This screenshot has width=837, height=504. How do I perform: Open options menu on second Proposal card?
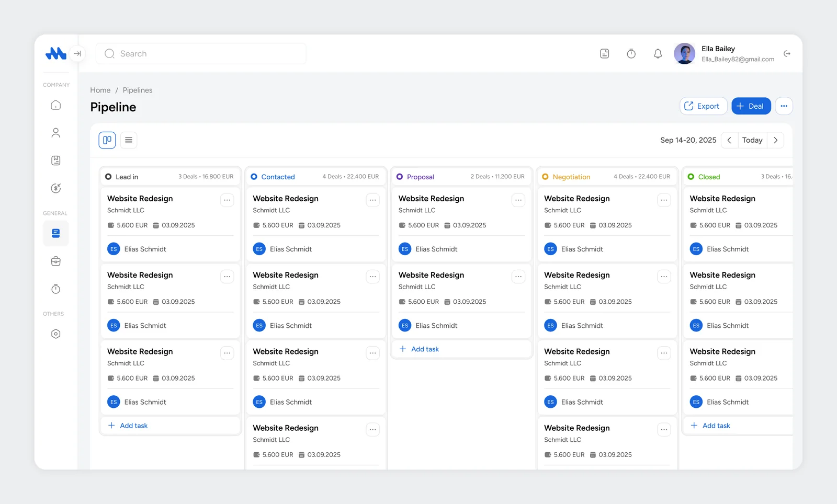pyautogui.click(x=518, y=276)
